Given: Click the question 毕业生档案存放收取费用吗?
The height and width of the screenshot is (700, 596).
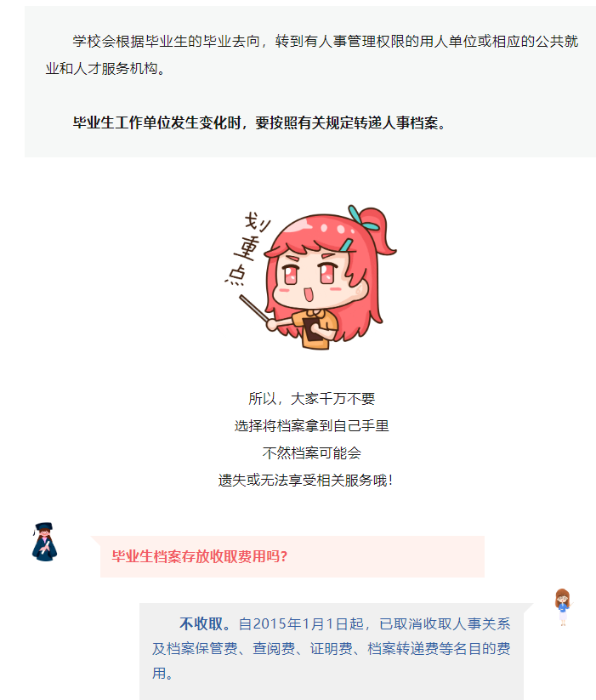Looking at the screenshot, I should [x=200, y=557].
